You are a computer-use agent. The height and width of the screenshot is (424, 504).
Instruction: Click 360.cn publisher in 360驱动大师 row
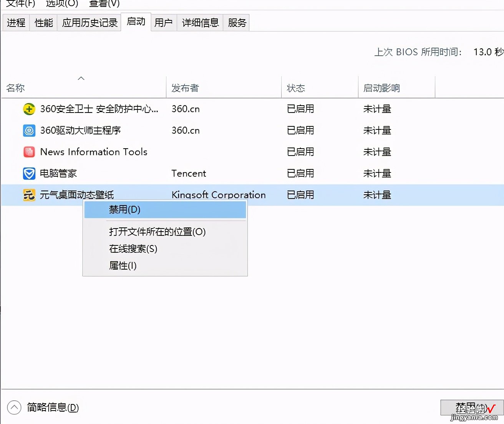point(186,131)
